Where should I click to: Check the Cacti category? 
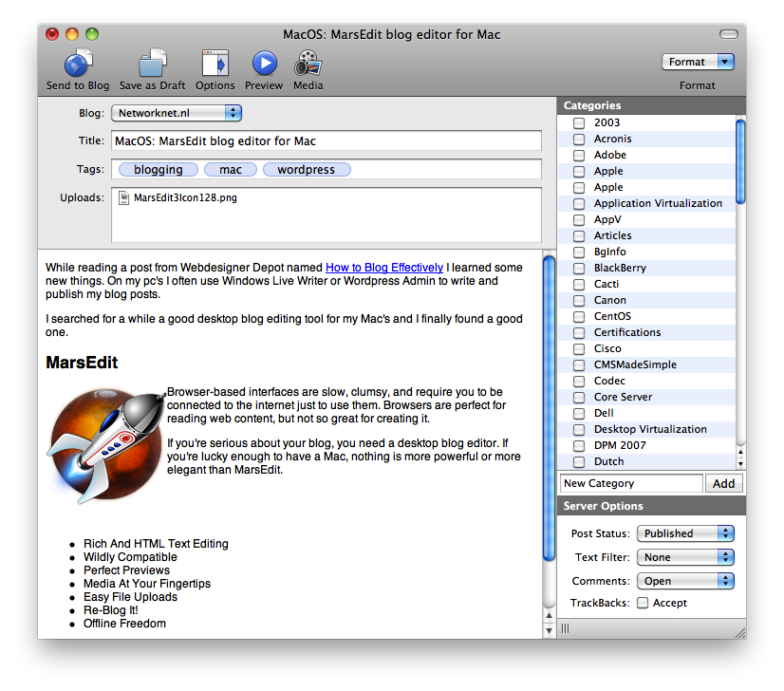(x=579, y=284)
